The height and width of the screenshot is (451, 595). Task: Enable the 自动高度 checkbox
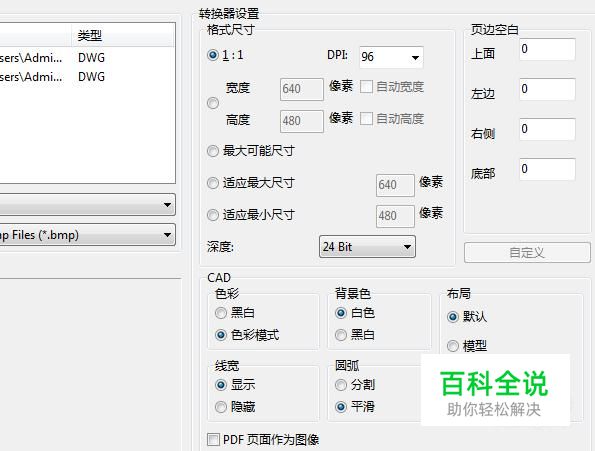click(x=366, y=119)
